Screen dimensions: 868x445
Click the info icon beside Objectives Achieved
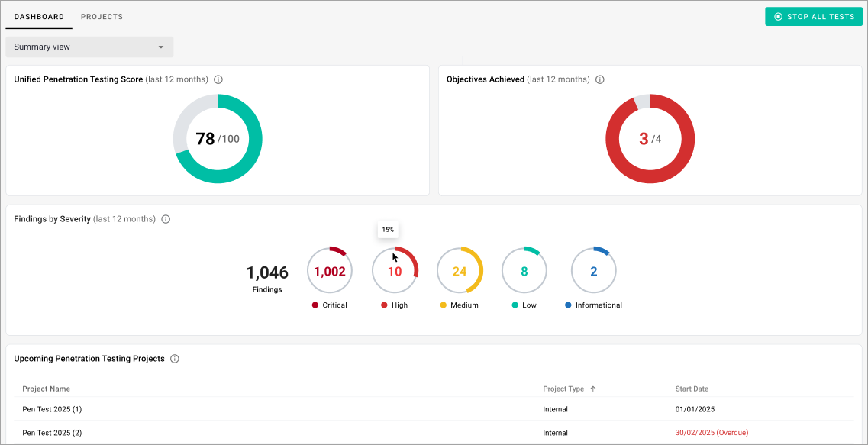click(600, 79)
